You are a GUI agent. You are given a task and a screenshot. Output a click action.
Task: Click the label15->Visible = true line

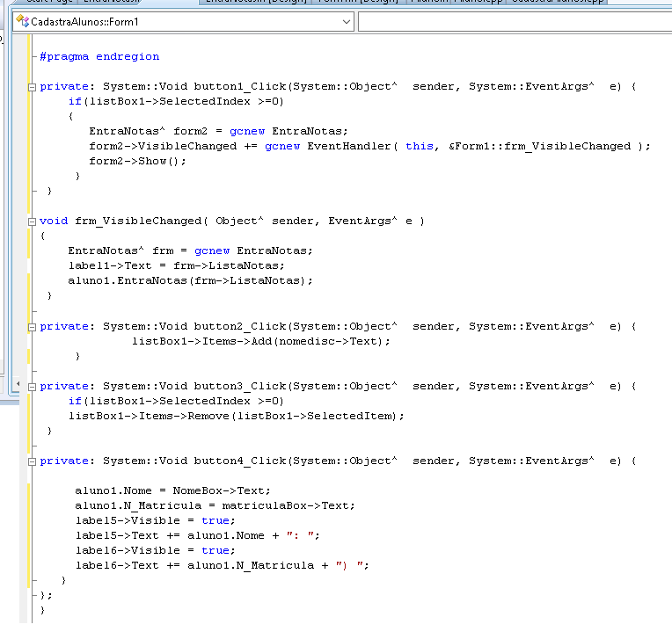(156, 520)
